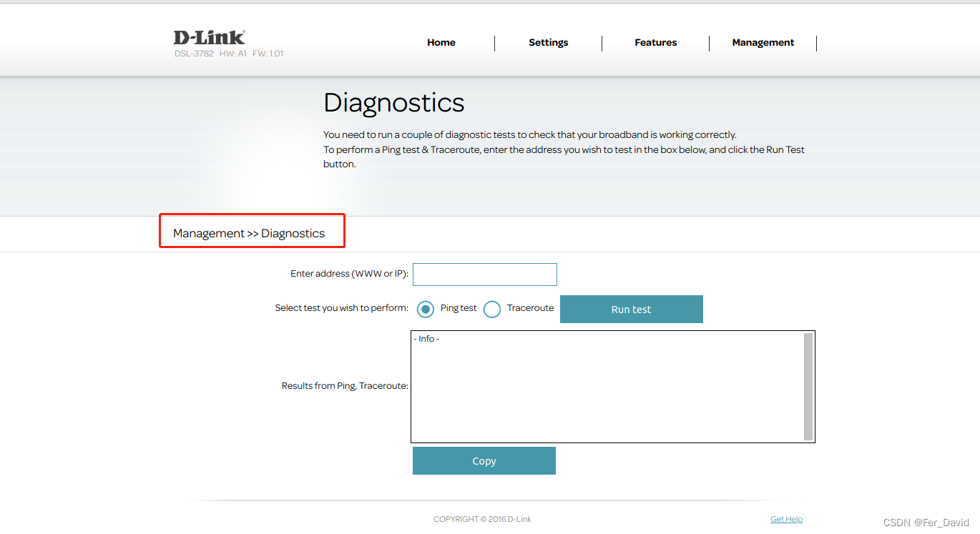The width and height of the screenshot is (980, 534).
Task: Click the Enter address (WWW or IP) label
Action: [349, 274]
